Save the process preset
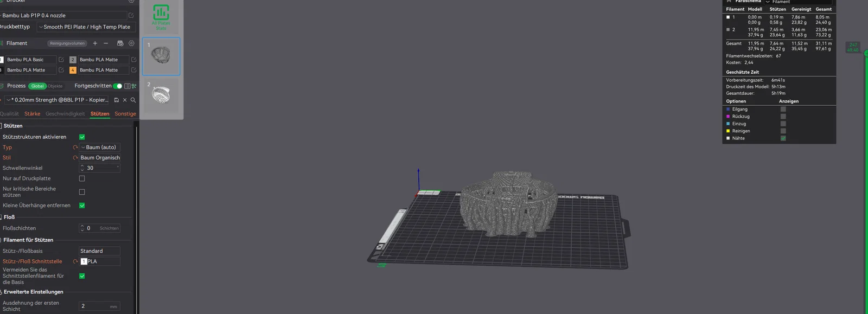This screenshot has width=868, height=314. 116,100
